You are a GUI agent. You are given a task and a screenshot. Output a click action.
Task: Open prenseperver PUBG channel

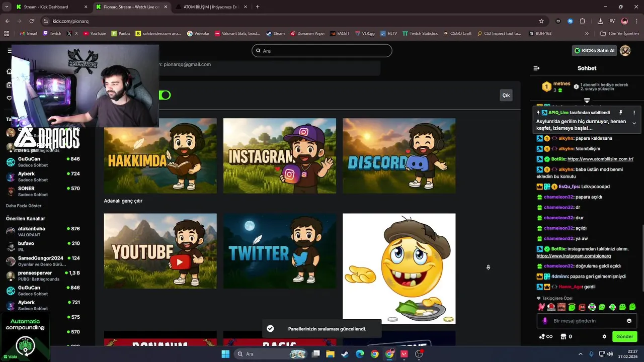pyautogui.click(x=43, y=276)
